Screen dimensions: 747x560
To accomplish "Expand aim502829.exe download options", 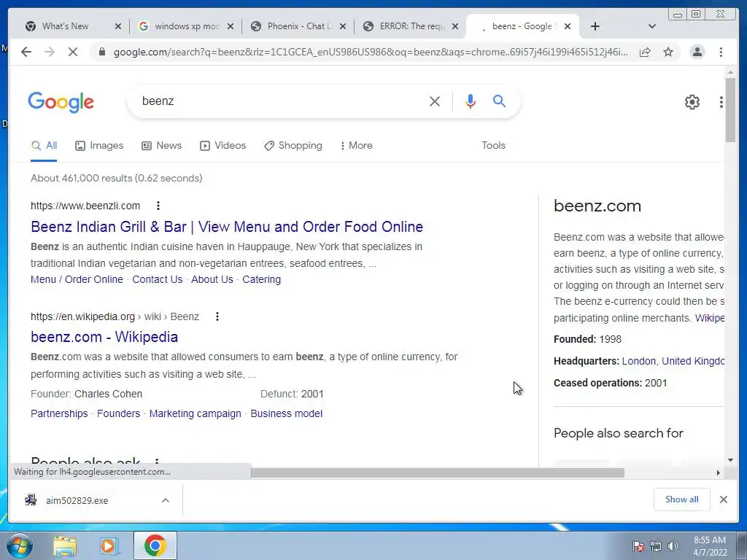I will tap(166, 500).
